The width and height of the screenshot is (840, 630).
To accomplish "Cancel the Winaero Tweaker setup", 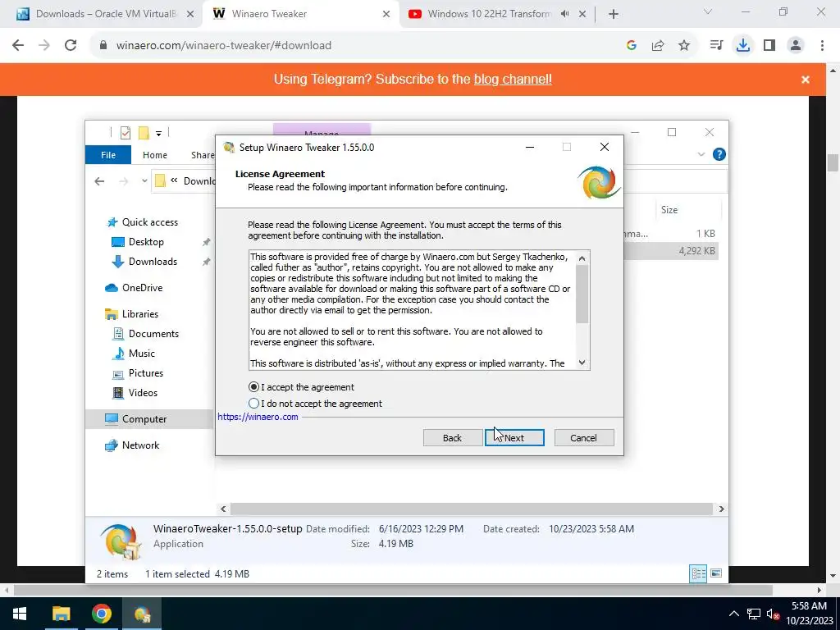I will point(583,438).
